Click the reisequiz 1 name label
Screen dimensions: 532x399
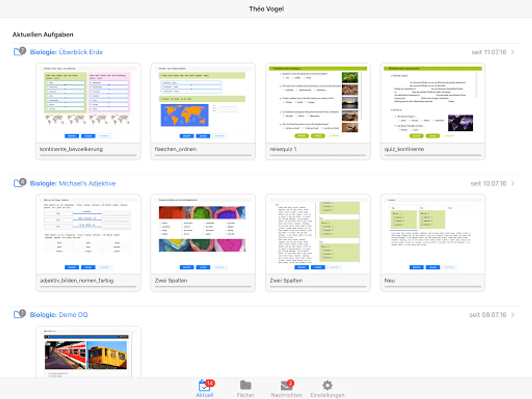(x=283, y=149)
